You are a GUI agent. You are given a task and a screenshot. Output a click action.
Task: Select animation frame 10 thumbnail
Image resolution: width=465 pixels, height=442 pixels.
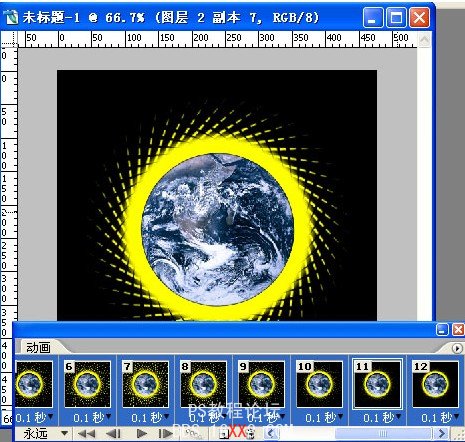319,384
